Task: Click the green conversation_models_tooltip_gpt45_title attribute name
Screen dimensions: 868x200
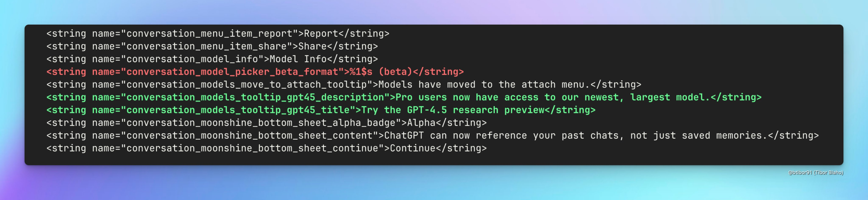Action: 238,110
